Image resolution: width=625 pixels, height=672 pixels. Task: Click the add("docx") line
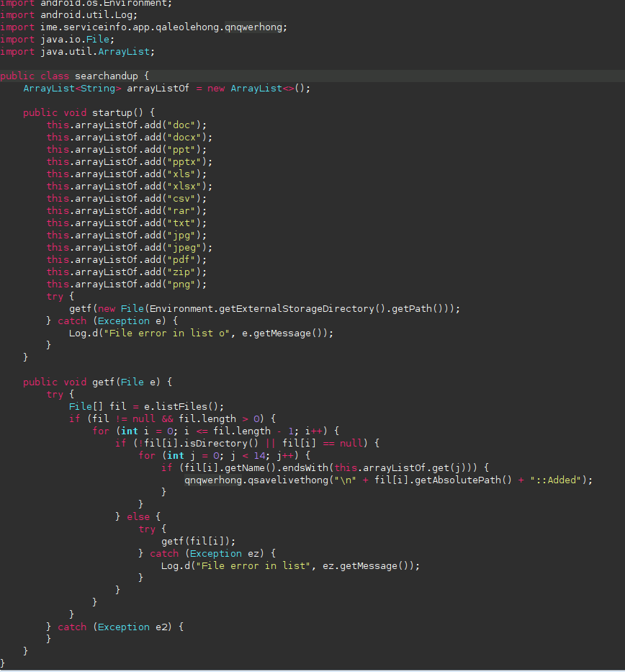click(130, 138)
